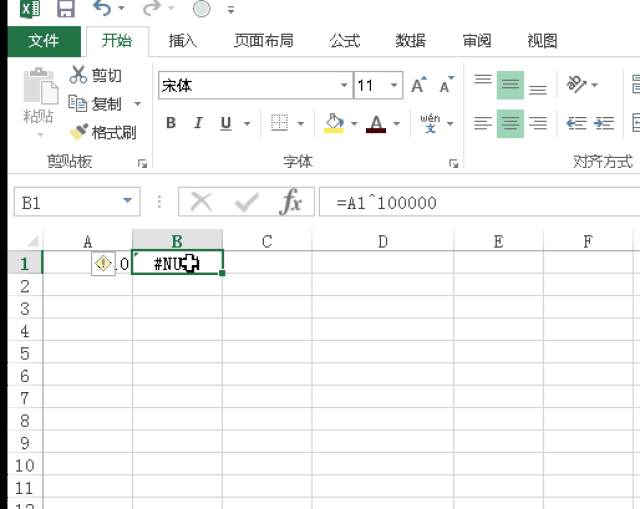Confirm formula entry with checkmark icon

(x=247, y=202)
